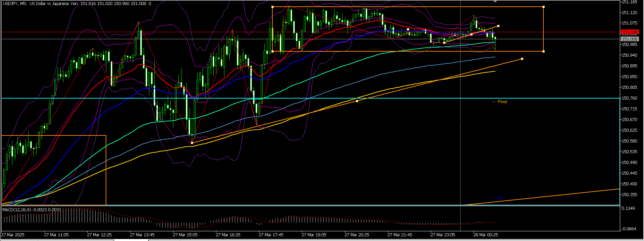Viewport: 644px width, 241px height.
Task: Grab the orange rectangle's top-left corner handle
Action: pos(272,7)
